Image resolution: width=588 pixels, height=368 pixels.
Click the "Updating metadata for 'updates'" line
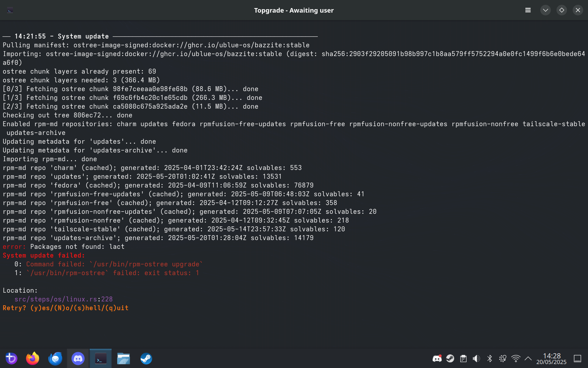point(79,142)
